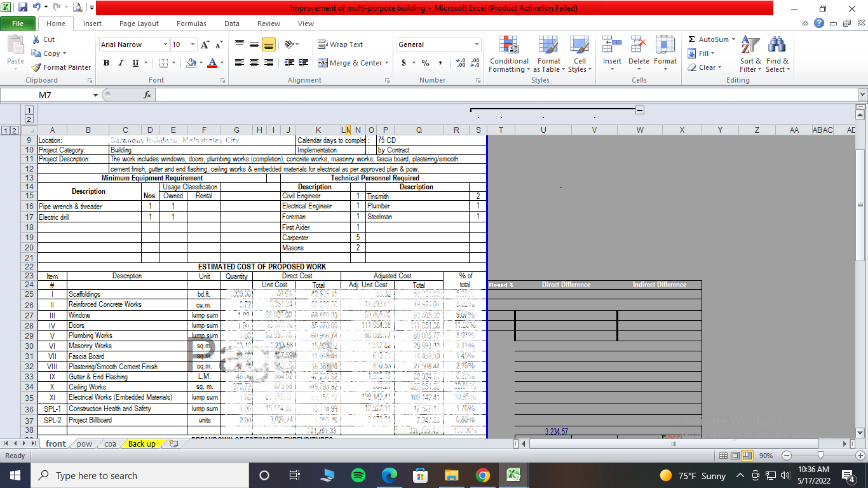Open Cell Styles gallery
This screenshot has height=488, width=868.
[x=580, y=54]
